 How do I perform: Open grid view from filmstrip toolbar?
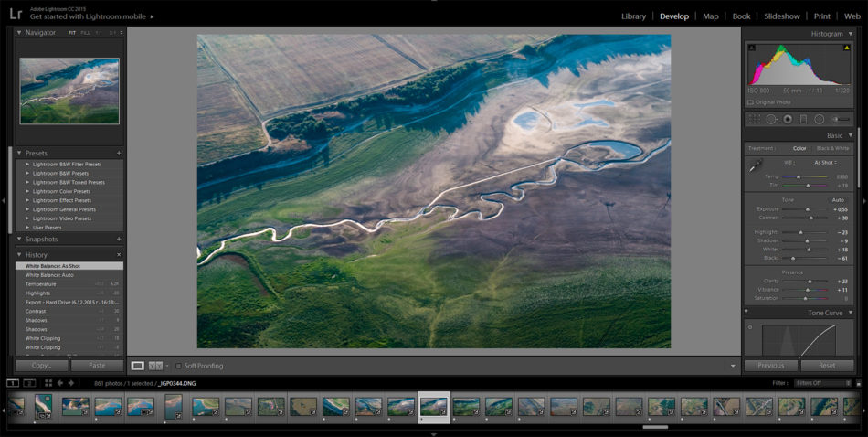point(48,383)
